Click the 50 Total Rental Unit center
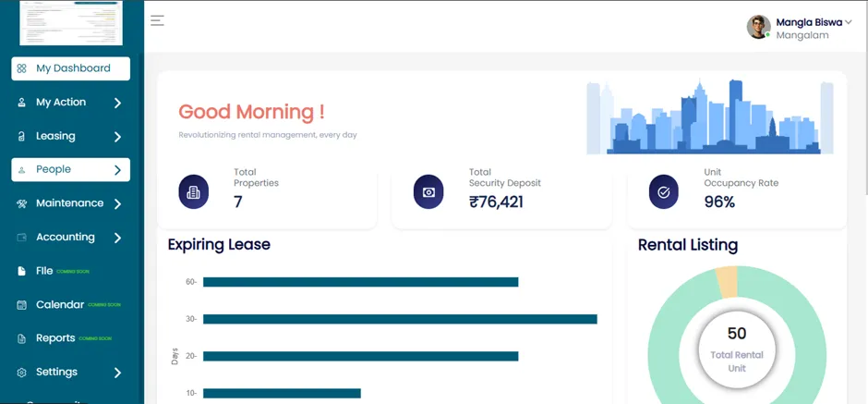The width and height of the screenshot is (868, 404). [737, 350]
